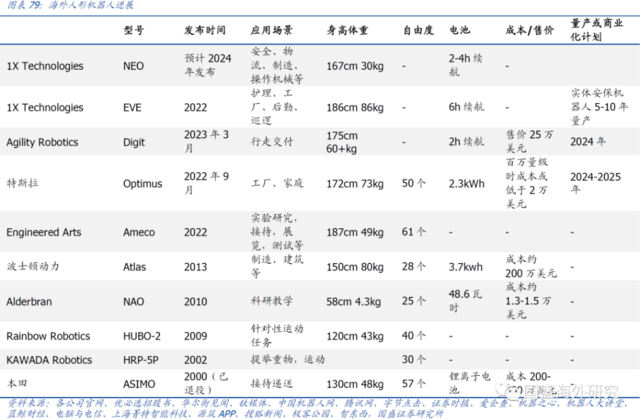Image resolution: width=640 pixels, height=420 pixels.
Task: Click the "61 个" degrees-of-freedom cell
Action: [x=414, y=231]
